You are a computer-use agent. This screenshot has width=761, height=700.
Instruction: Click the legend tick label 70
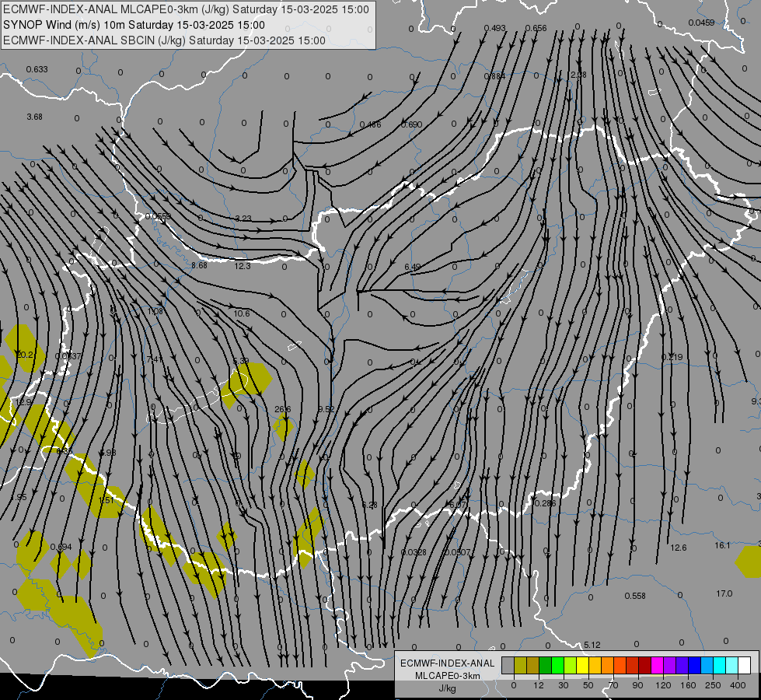613,685
